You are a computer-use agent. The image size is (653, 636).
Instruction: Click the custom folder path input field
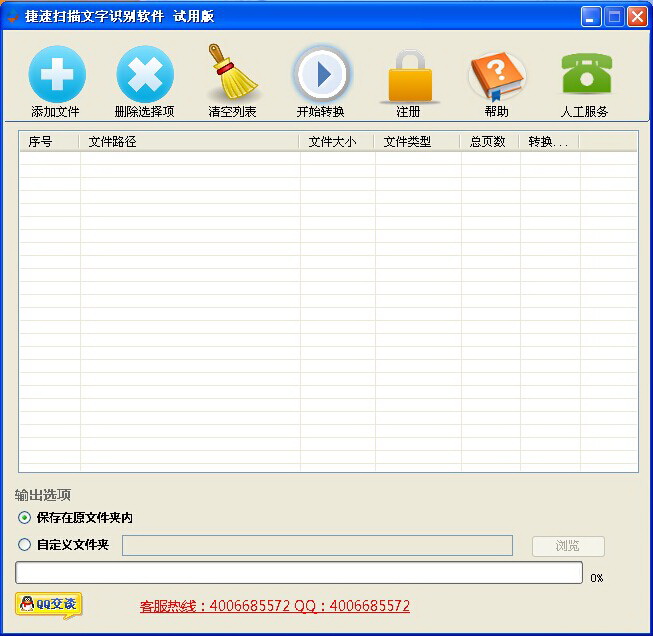click(317, 545)
